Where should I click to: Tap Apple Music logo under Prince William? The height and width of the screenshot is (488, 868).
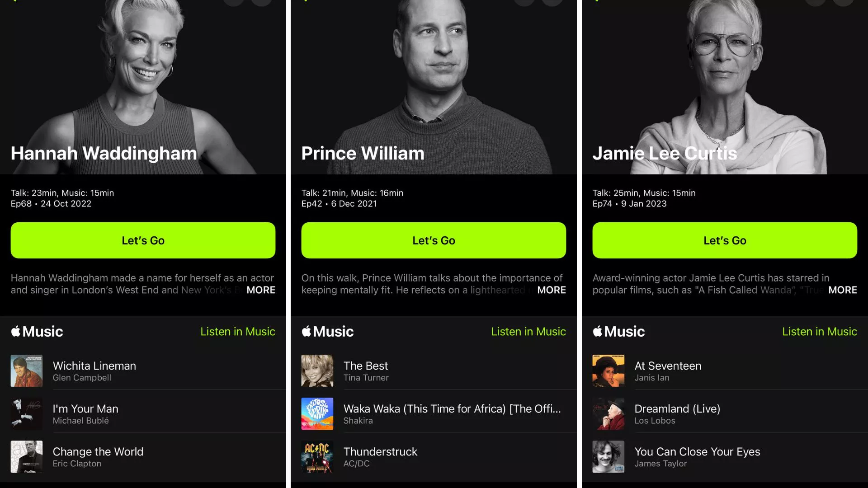(328, 331)
